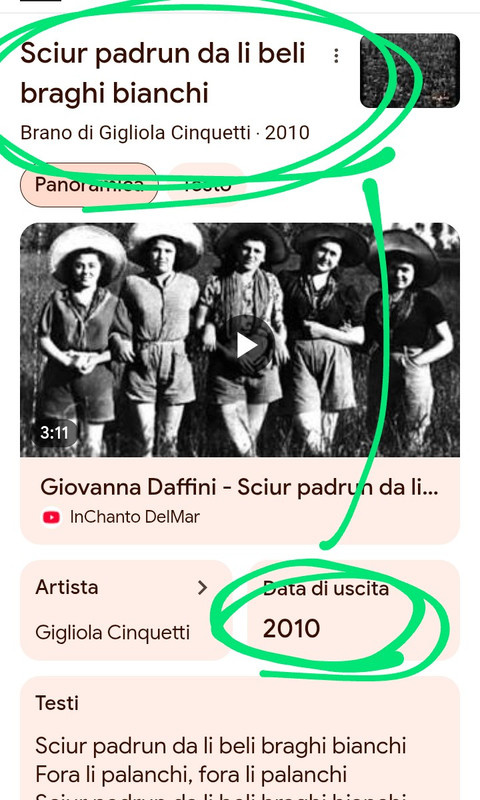Tap the song title Sciur padrun heading
The height and width of the screenshot is (800, 480).
pyautogui.click(x=163, y=73)
